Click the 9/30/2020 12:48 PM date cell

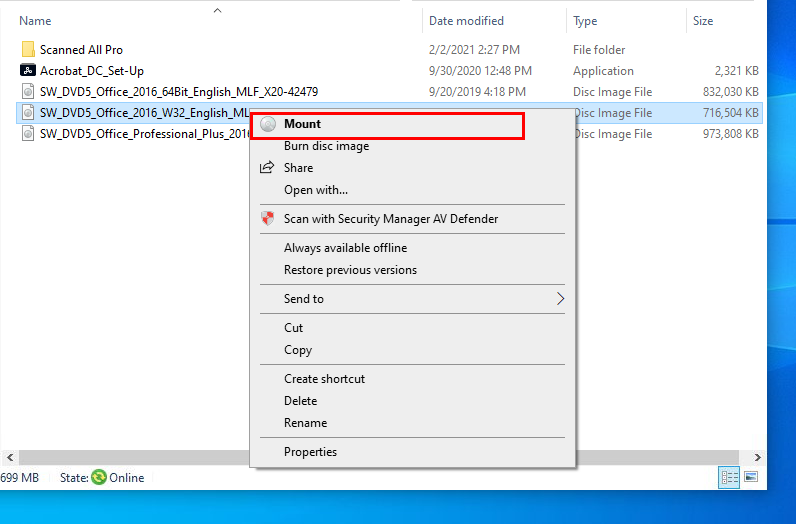[x=480, y=71]
